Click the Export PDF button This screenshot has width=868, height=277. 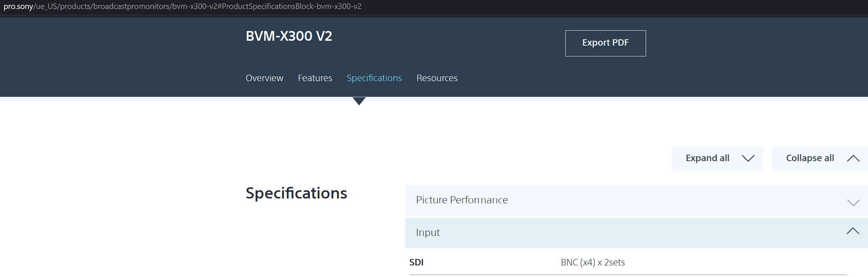605,43
